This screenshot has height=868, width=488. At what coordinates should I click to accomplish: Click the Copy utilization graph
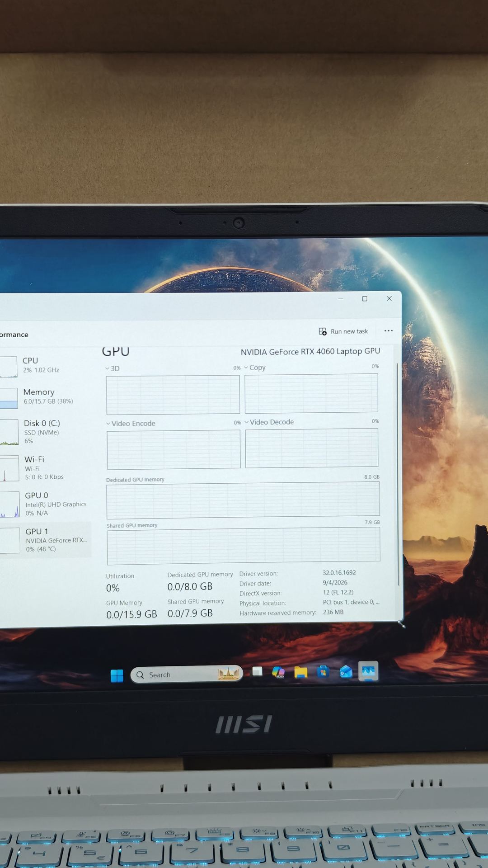311,393
